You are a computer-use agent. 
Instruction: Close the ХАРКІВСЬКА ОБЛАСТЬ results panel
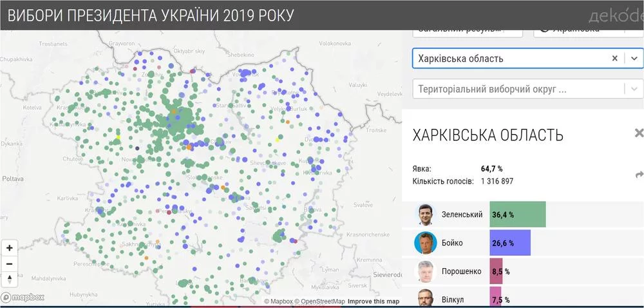[x=639, y=133]
